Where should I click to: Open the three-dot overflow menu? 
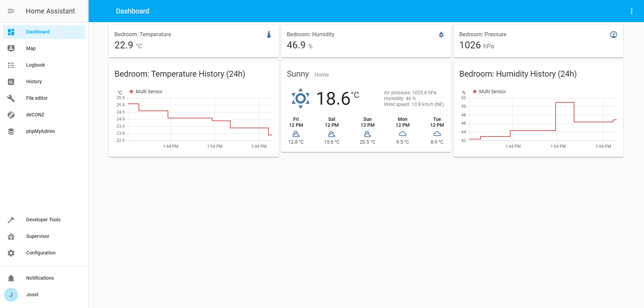pos(631,11)
